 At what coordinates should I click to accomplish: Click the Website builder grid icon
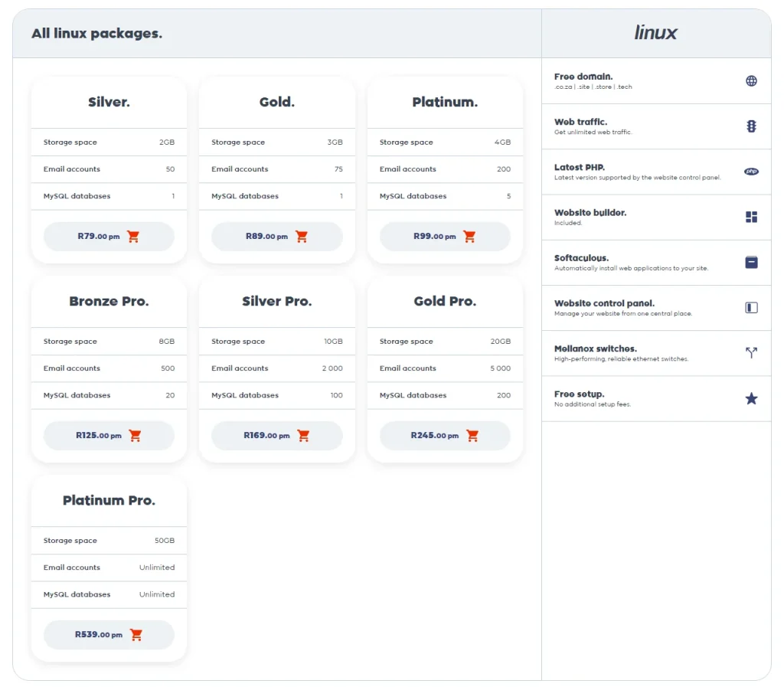coord(751,217)
